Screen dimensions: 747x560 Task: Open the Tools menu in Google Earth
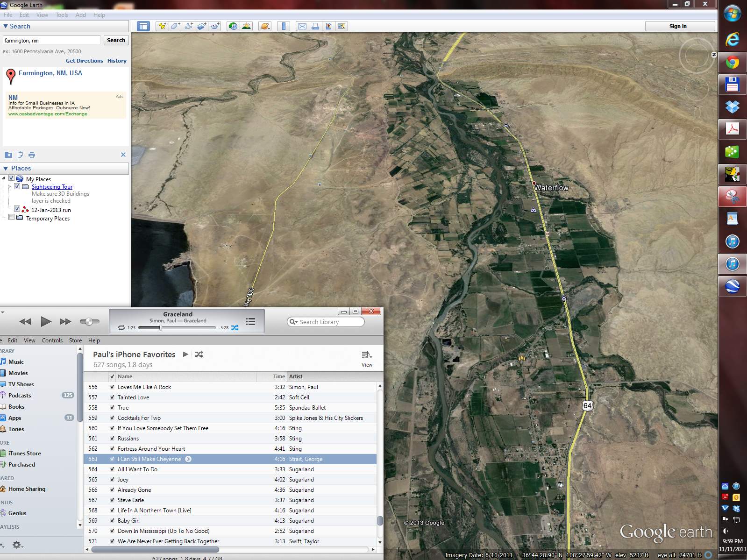[62, 15]
